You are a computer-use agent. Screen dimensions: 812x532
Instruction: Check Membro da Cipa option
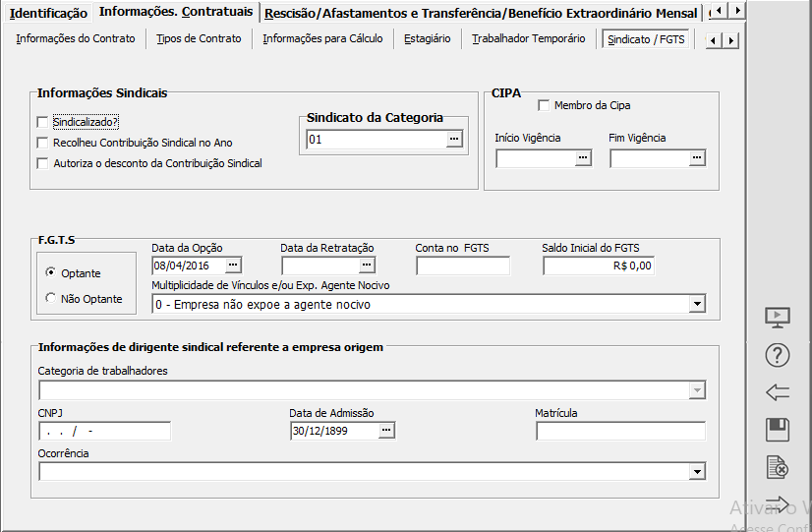544,105
